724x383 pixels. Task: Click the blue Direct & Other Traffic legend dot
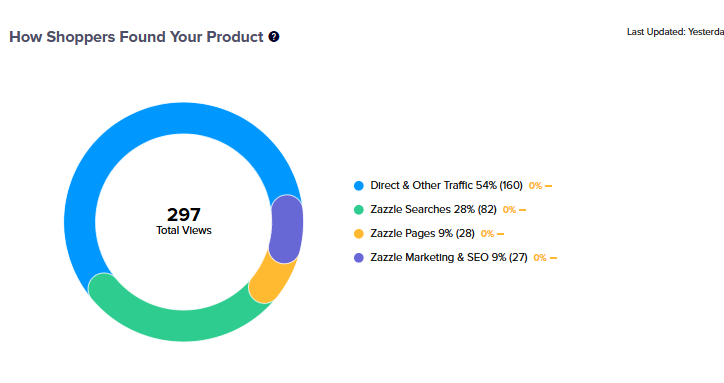pyautogui.click(x=359, y=186)
